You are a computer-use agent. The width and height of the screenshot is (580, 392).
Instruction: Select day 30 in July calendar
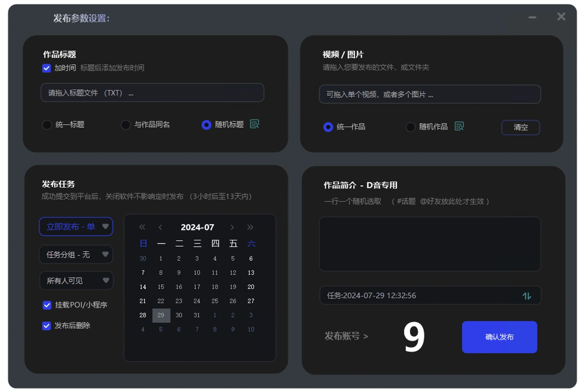point(179,315)
